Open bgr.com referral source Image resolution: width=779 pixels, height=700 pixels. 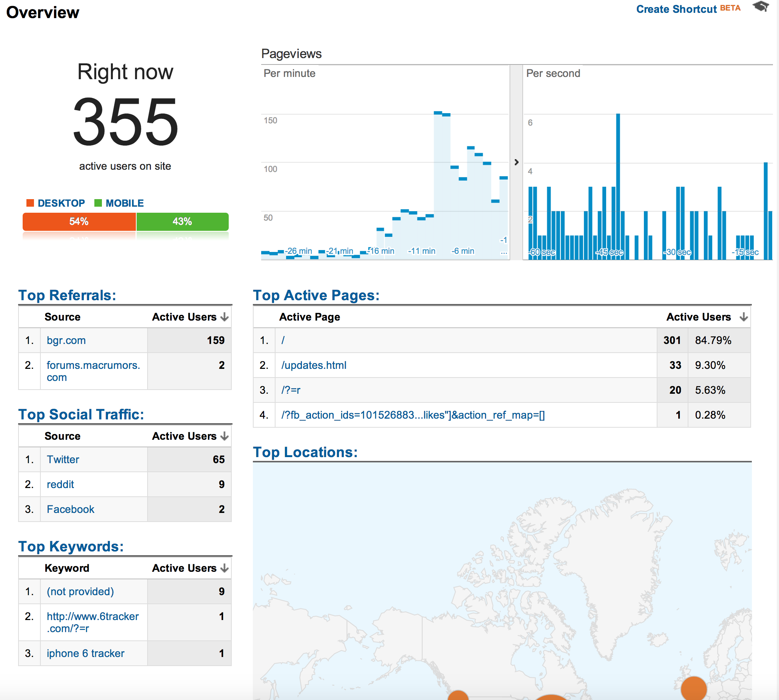tap(66, 341)
